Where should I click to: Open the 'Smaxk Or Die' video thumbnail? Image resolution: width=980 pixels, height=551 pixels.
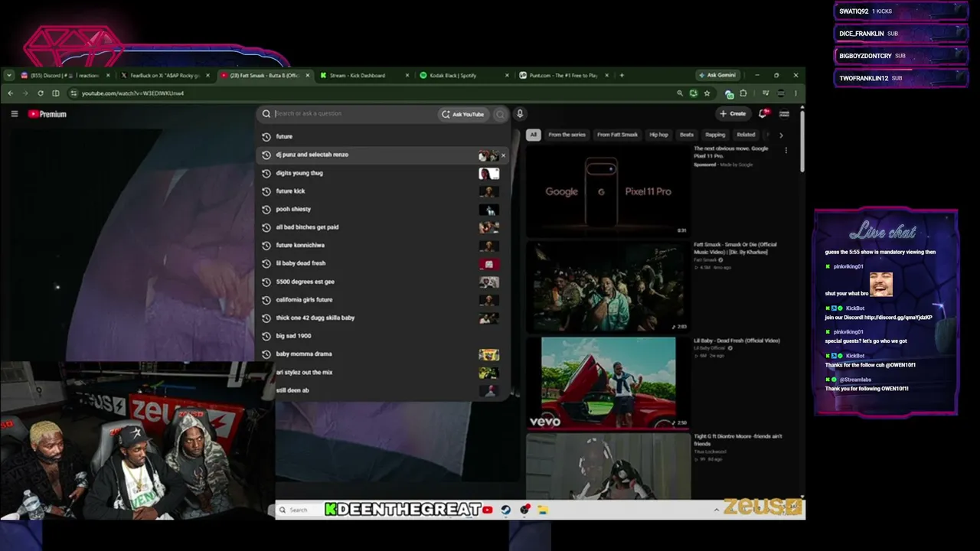click(608, 287)
